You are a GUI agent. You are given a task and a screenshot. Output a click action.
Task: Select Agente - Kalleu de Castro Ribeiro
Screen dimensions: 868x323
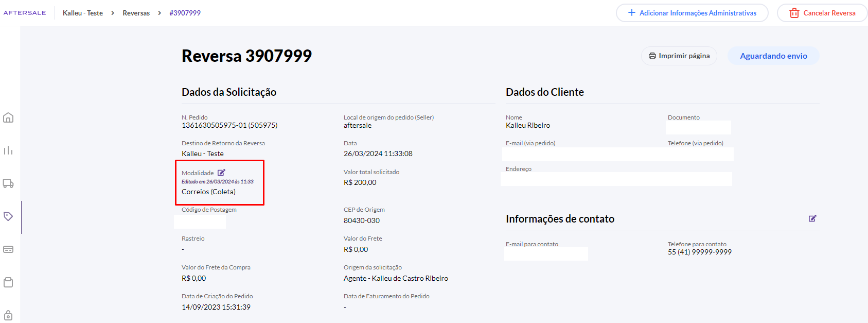(396, 278)
